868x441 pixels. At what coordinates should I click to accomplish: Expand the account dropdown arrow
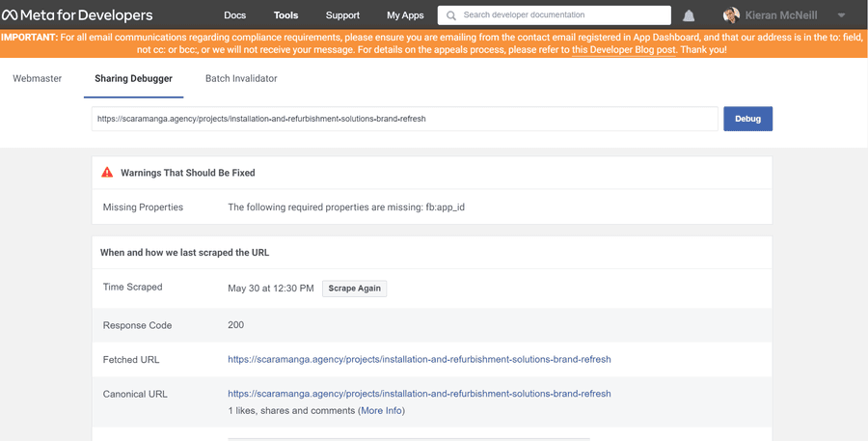[x=841, y=15]
